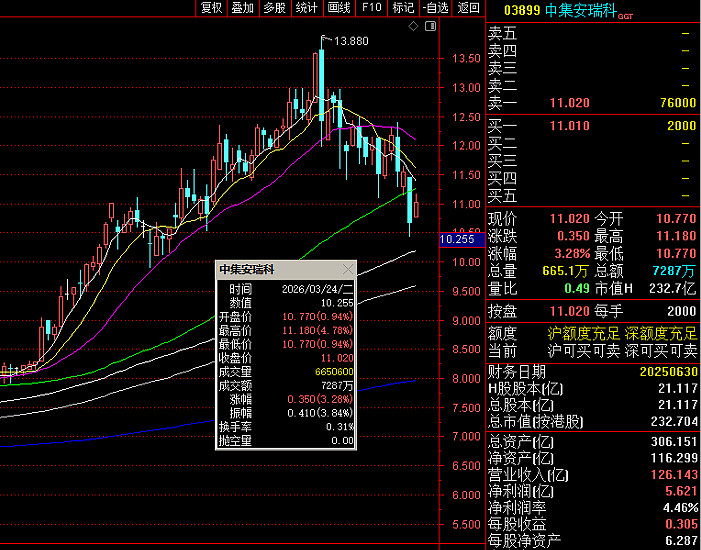Click the 买五 order book row label

pyautogui.click(x=502, y=196)
